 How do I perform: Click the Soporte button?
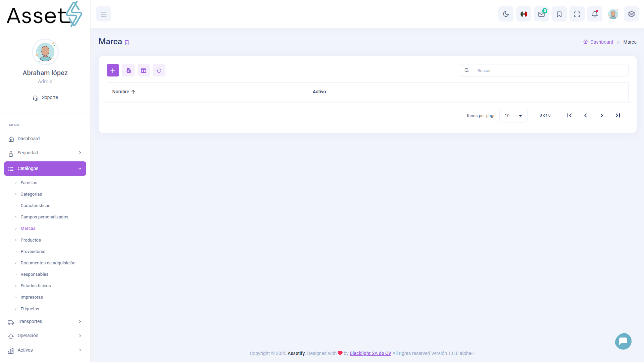(45, 97)
